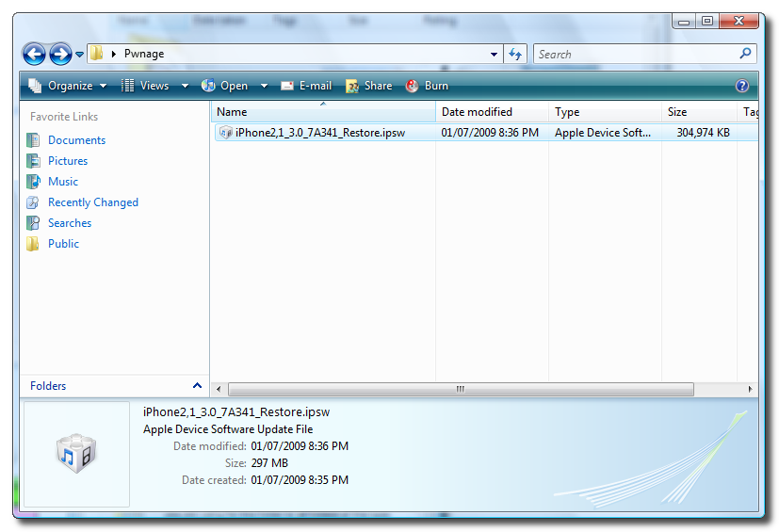Open Pictures favorite link
The width and height of the screenshot is (779, 532).
pyautogui.click(x=68, y=161)
